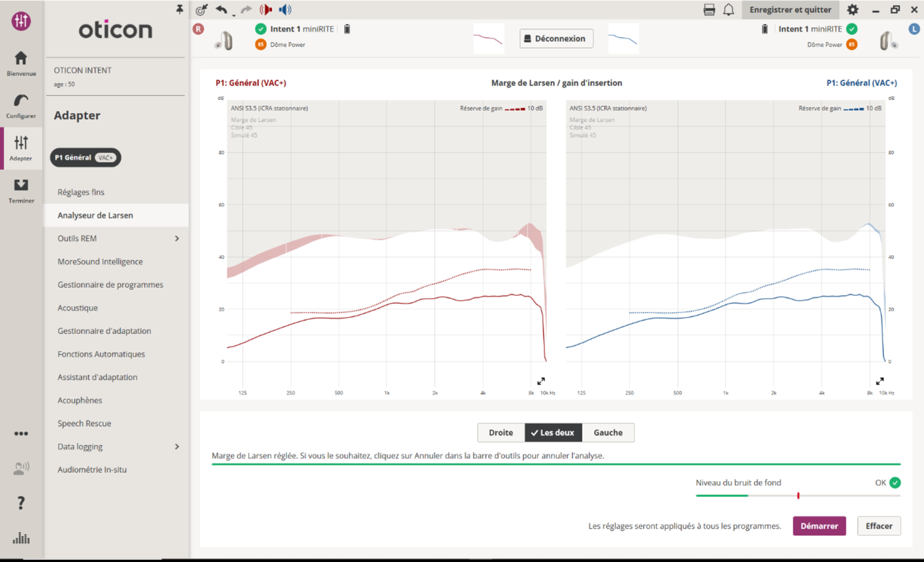Expand the Data logging submenu

point(177,446)
